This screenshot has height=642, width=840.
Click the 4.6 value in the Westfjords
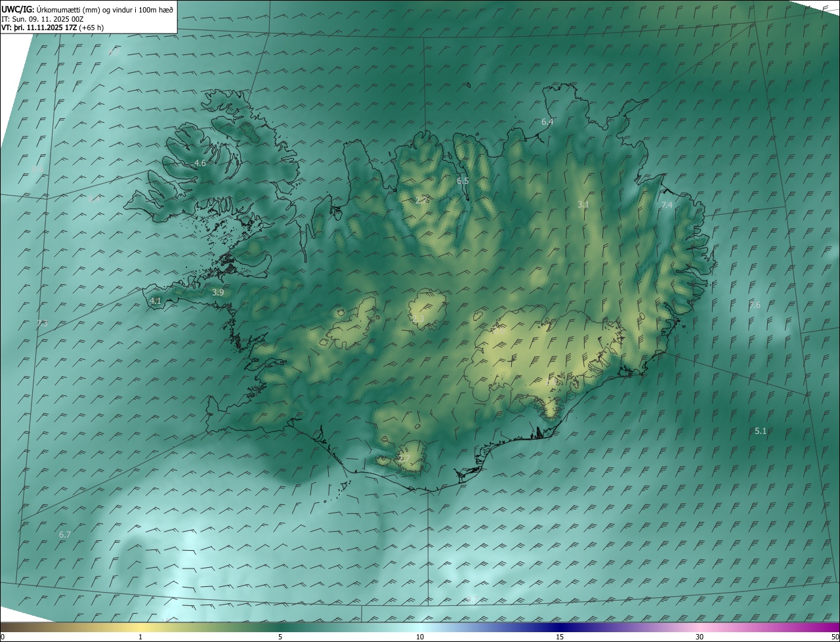(x=200, y=163)
